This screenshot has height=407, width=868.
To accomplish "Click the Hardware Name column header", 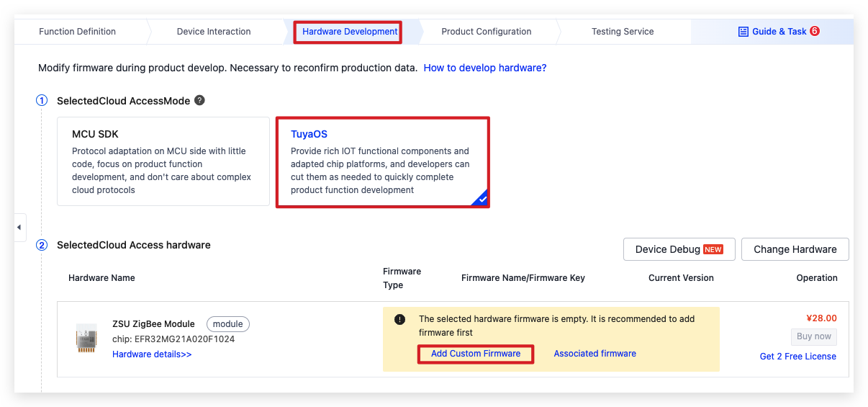I will 101,278.
